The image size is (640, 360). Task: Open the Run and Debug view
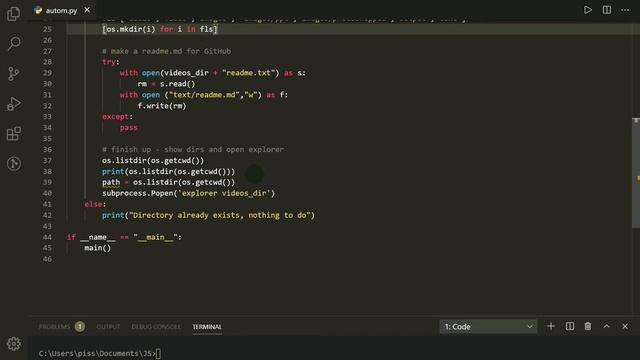point(13,104)
